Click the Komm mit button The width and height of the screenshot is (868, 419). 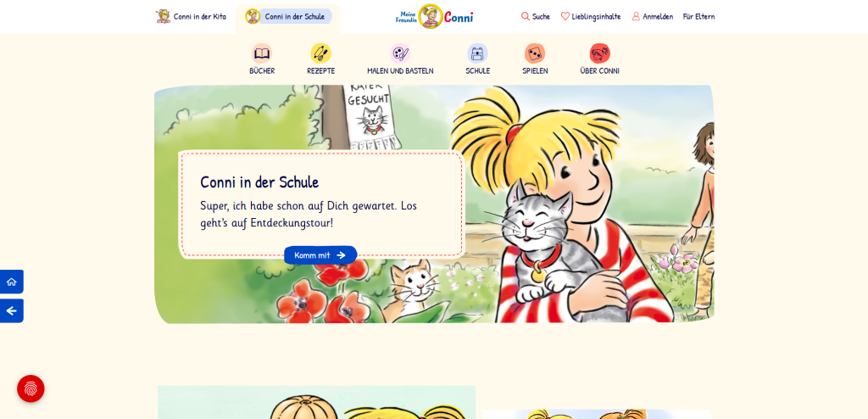click(320, 255)
